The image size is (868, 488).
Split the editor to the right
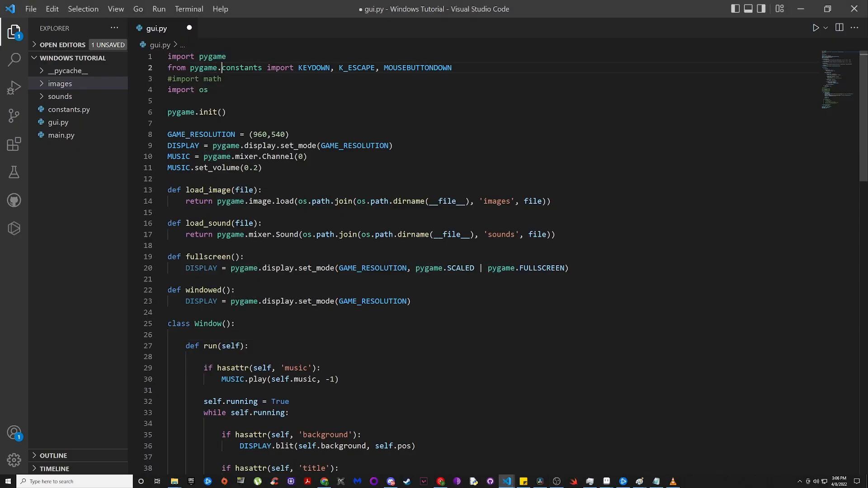click(839, 28)
